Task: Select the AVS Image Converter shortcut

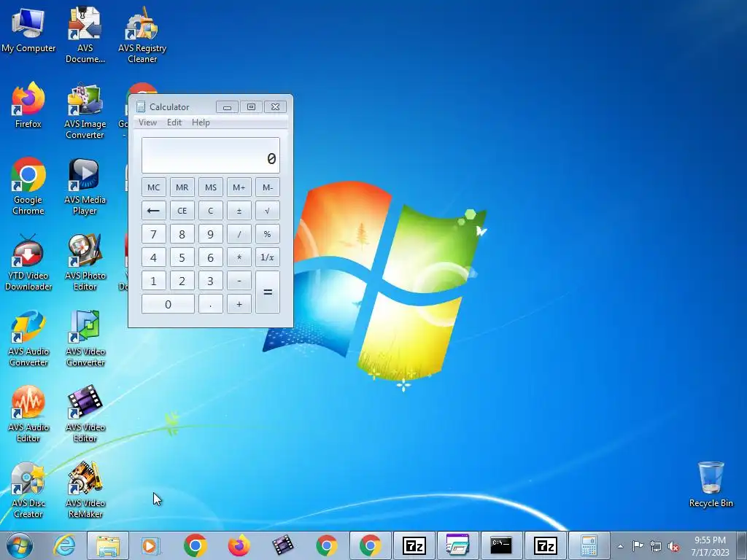Action: pyautogui.click(x=85, y=111)
